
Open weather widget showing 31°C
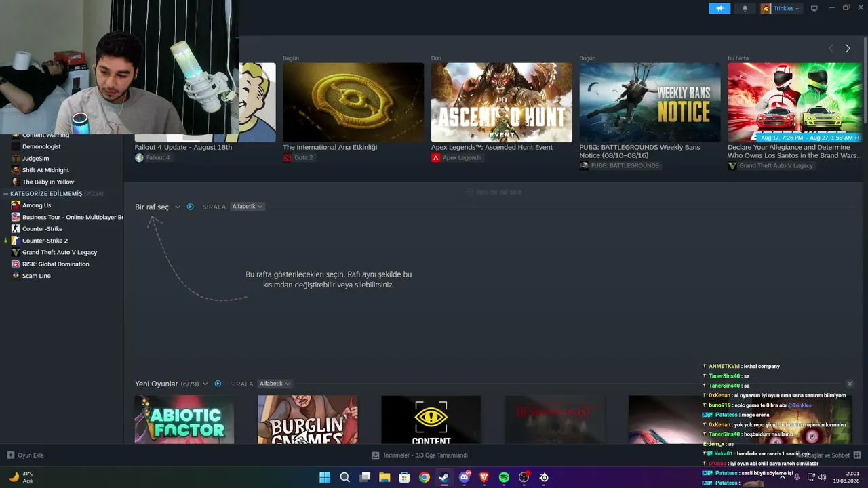pos(21,477)
